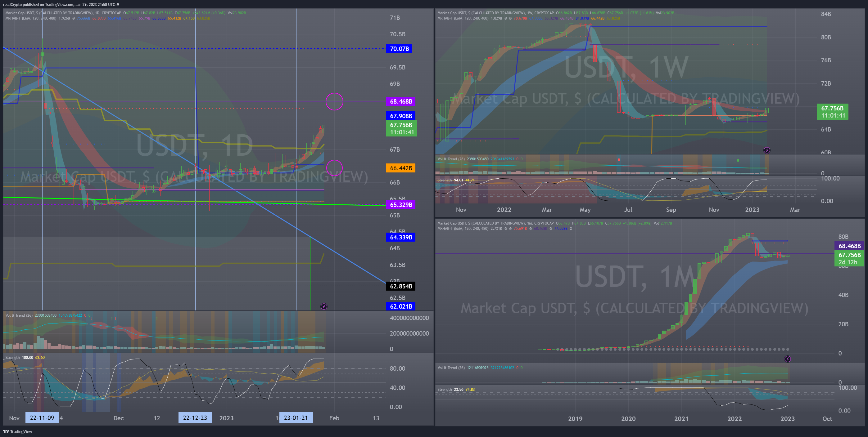
Task: Click the 1W chart Vol & Trend (26) legend
Action: tap(451, 159)
